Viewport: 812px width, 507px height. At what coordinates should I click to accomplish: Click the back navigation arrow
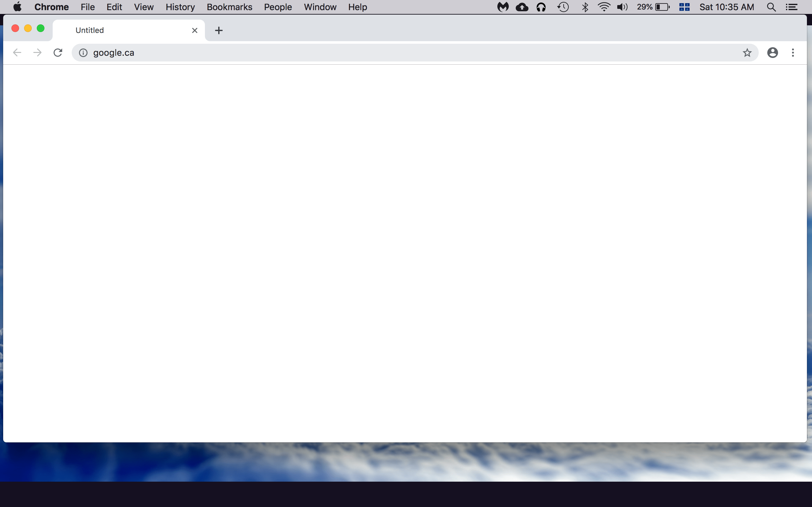tap(17, 53)
